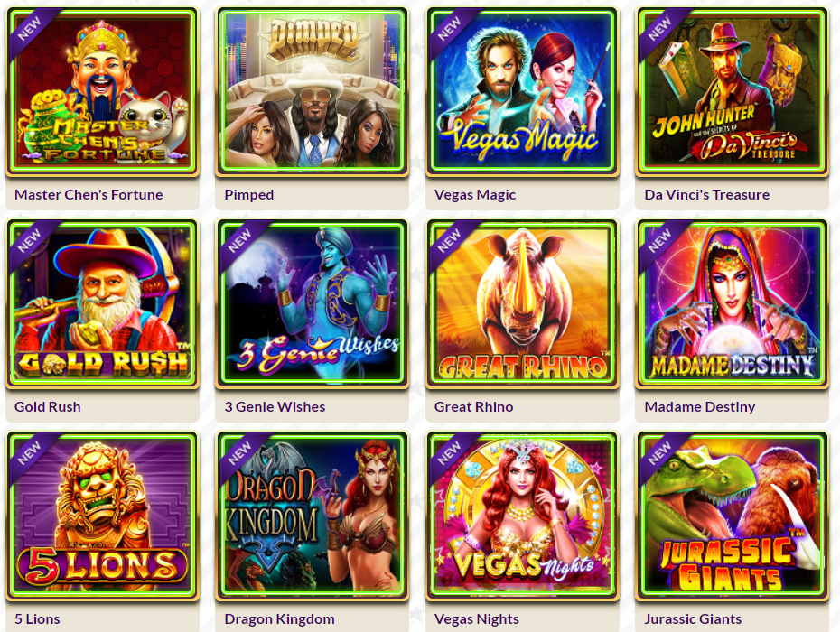
Task: Click the '3 Genie Wishes' title link
Action: [275, 406]
